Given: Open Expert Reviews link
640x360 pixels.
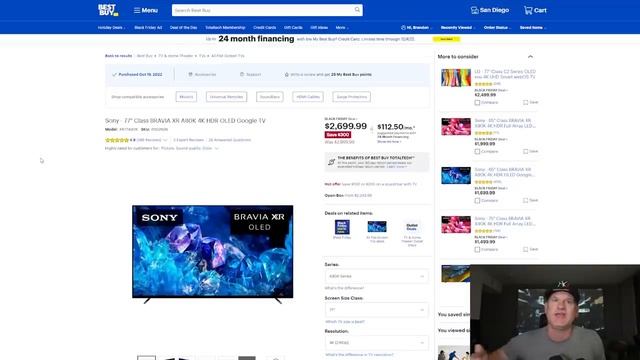Looking at the screenshot, I should click(x=188, y=140).
